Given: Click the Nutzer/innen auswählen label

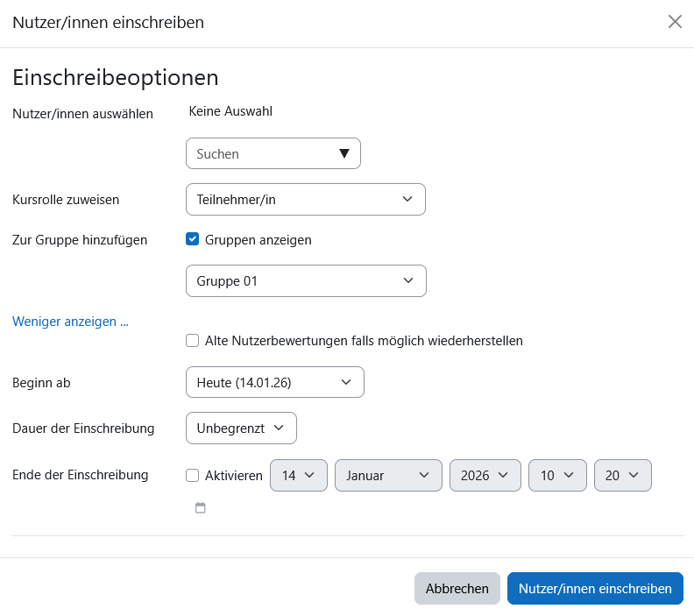Looking at the screenshot, I should coord(82,114).
